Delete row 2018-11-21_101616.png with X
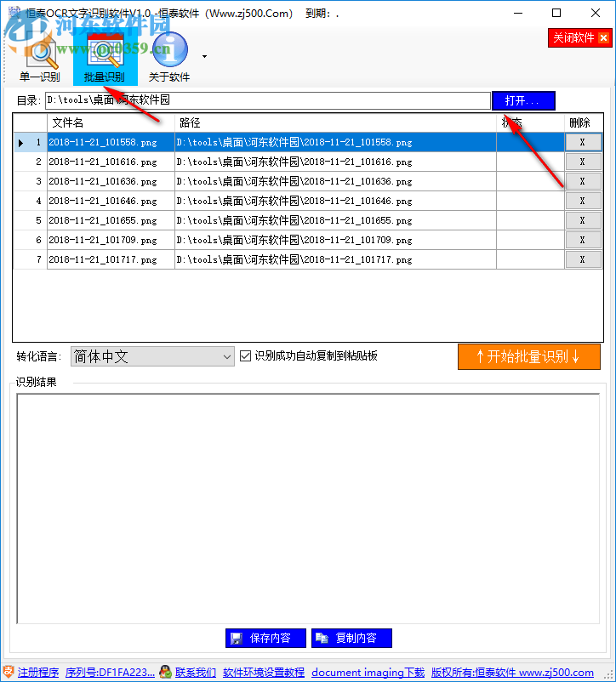This screenshot has width=616, height=682. tap(583, 162)
